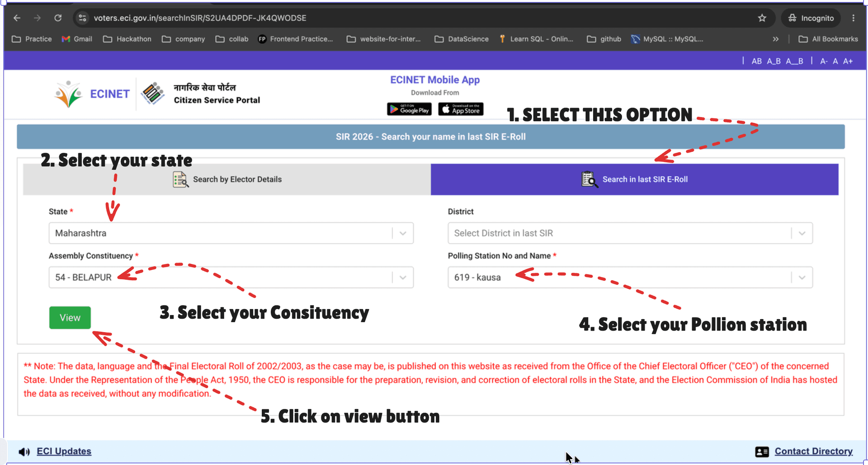Viewport: 868px width, 465px height.
Task: Select A__B wide text spacing option
Action: click(x=794, y=61)
